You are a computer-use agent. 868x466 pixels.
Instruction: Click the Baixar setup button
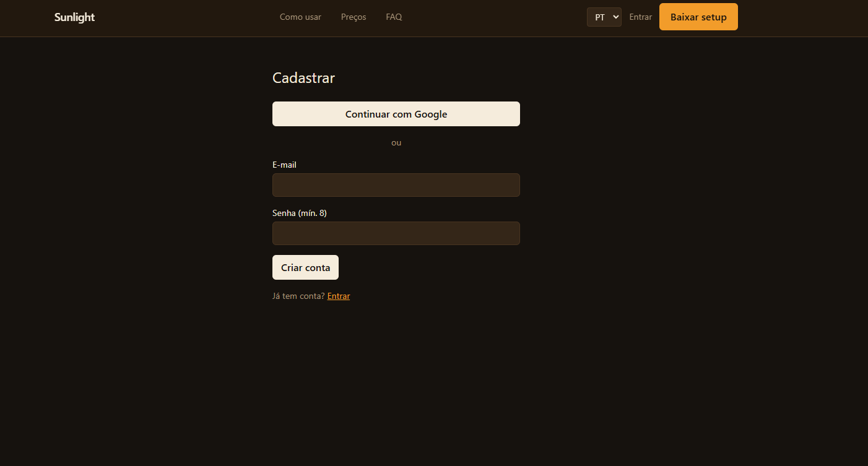pos(698,17)
